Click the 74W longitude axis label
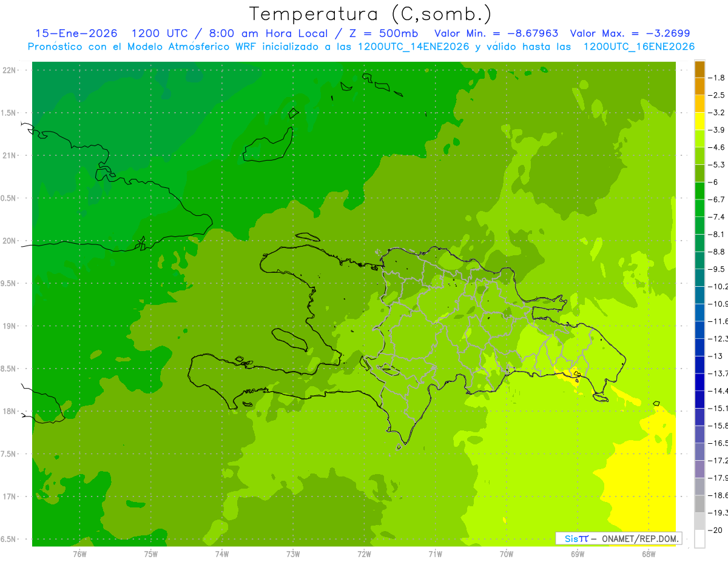 222,554
